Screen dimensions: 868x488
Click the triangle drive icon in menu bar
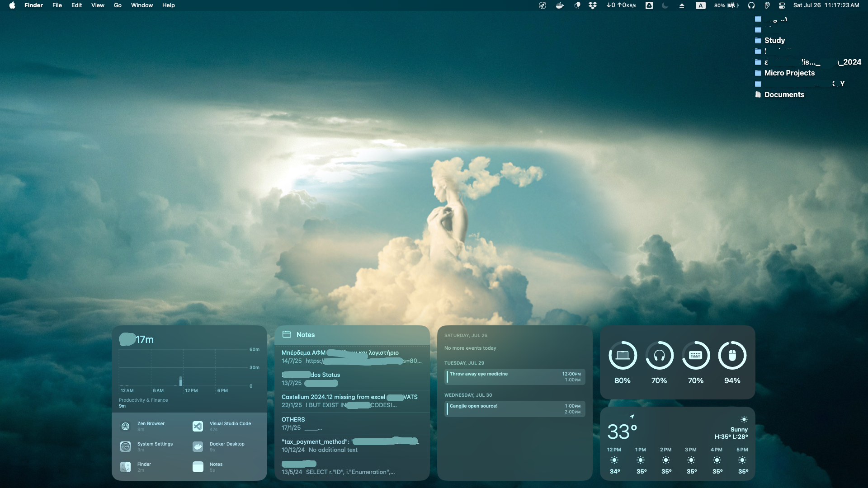(649, 5)
